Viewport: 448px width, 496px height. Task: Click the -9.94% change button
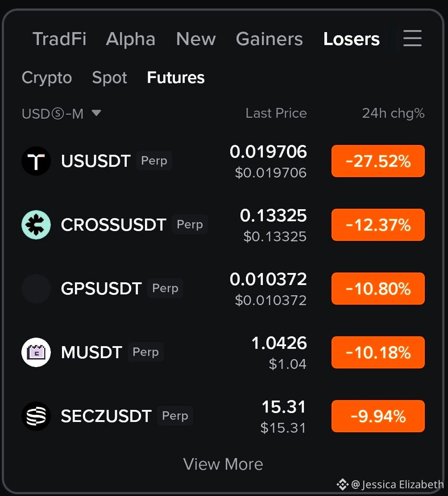(378, 416)
